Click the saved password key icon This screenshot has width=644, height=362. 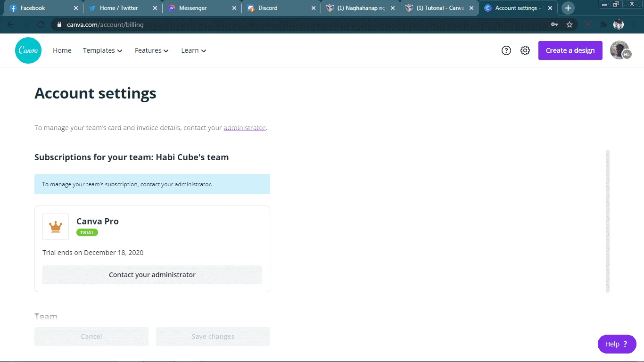554,25
